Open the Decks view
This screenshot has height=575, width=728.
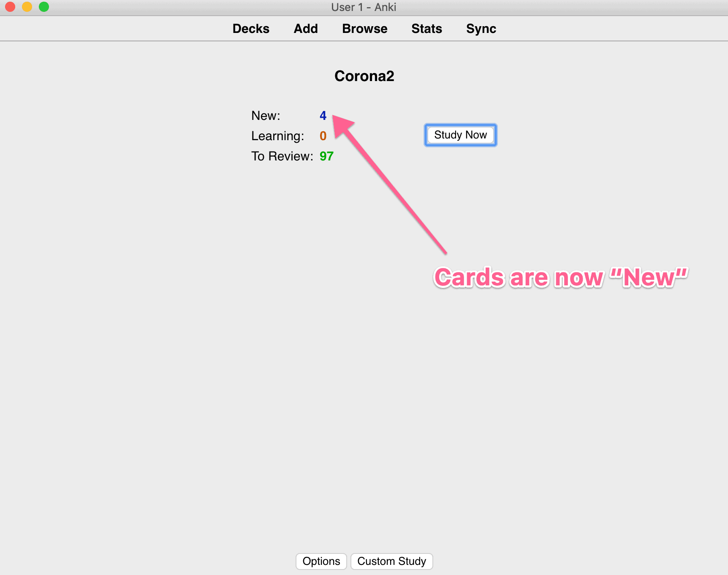click(251, 29)
